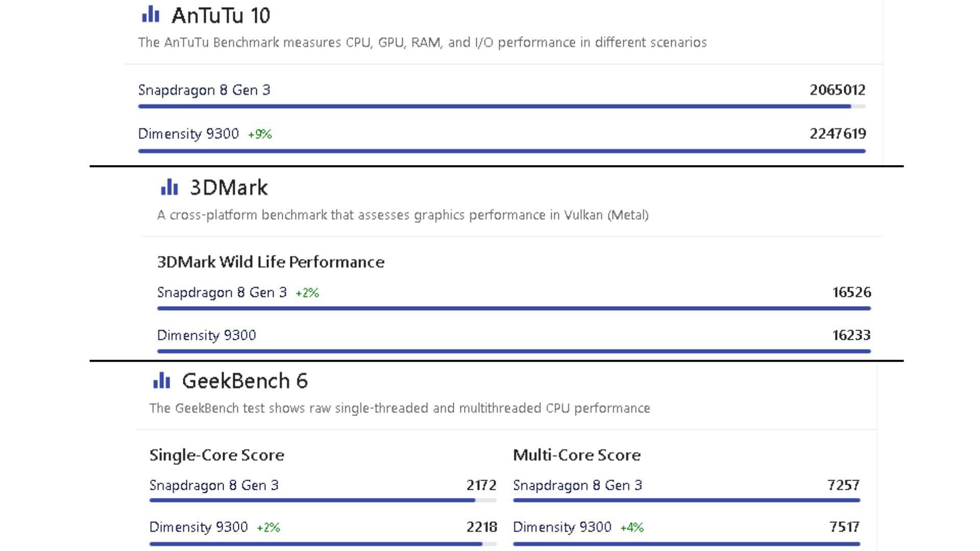
Task: Click Snapdragon 8 Gen 3 Wild Life bar
Action: (x=513, y=308)
